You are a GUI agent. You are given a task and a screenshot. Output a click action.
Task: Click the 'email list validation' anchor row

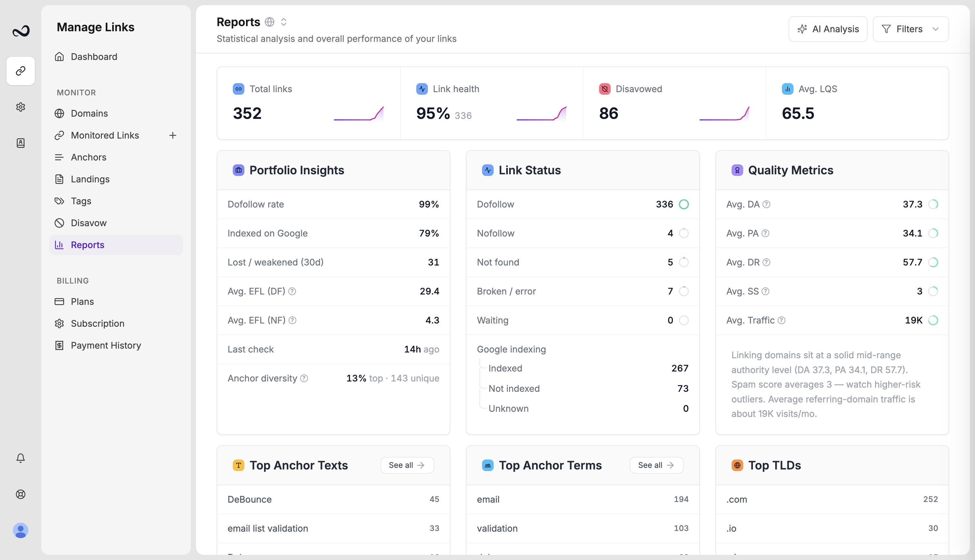333,528
